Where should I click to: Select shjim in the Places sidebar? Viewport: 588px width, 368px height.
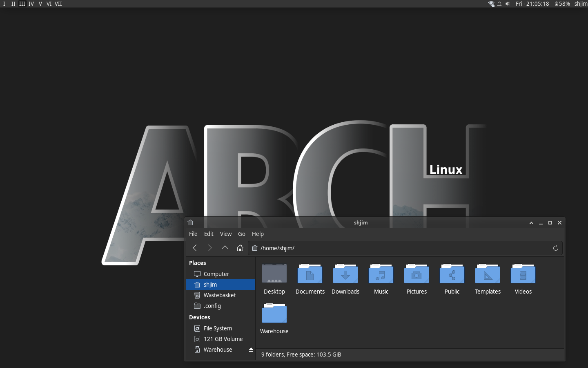tap(220, 285)
